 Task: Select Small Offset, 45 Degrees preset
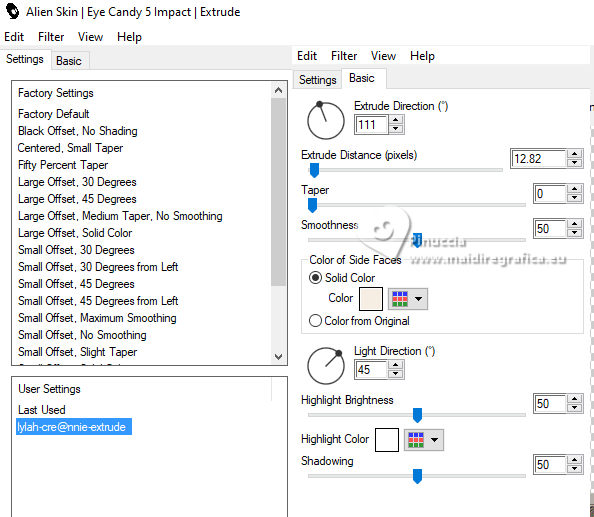[x=76, y=284]
